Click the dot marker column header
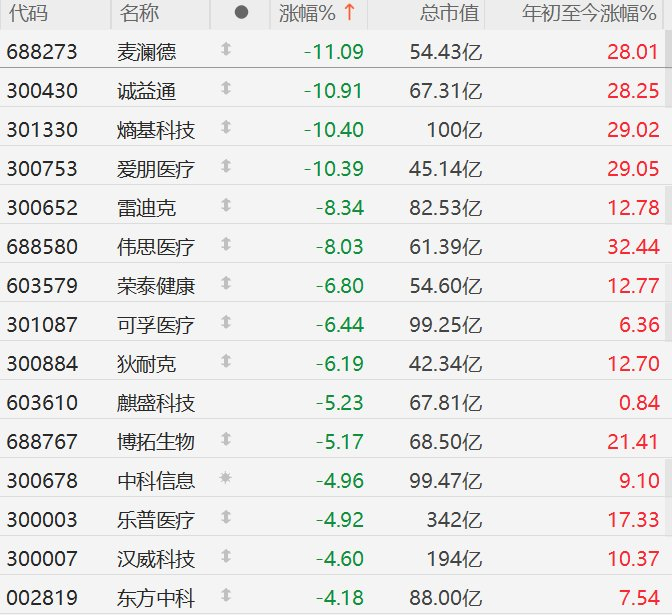 241,12
